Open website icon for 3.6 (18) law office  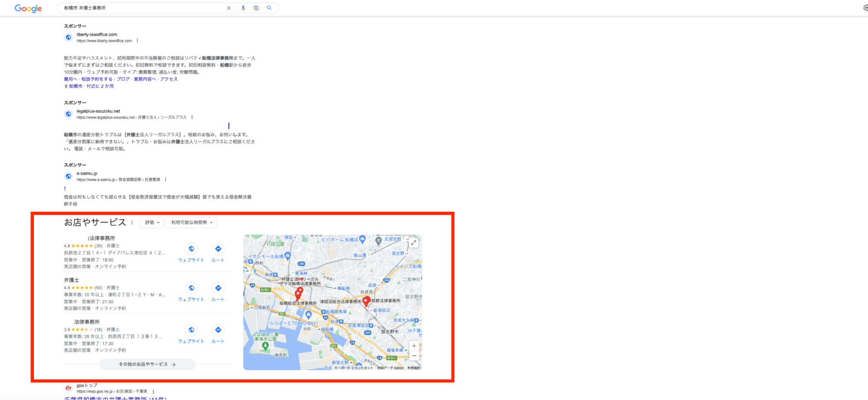point(191,330)
